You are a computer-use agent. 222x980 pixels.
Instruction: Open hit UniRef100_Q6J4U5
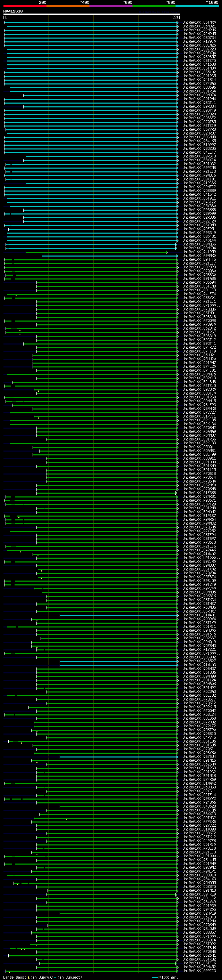tap(199, 860)
